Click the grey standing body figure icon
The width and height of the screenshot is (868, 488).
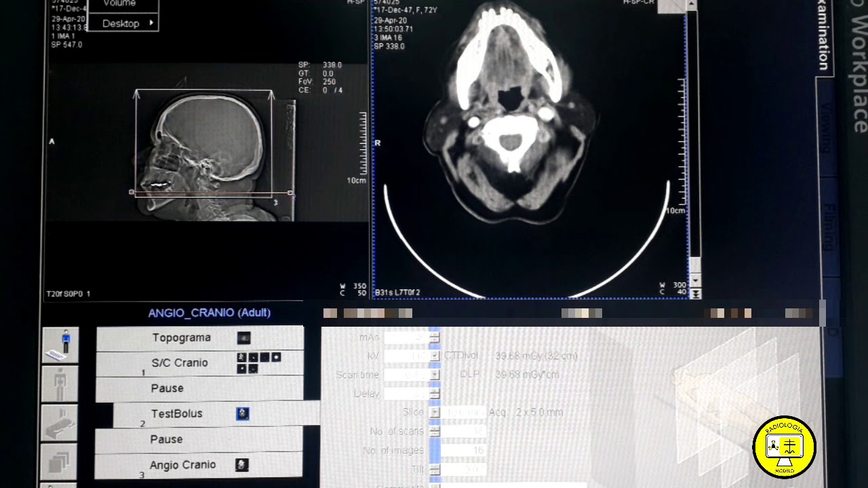point(60,383)
